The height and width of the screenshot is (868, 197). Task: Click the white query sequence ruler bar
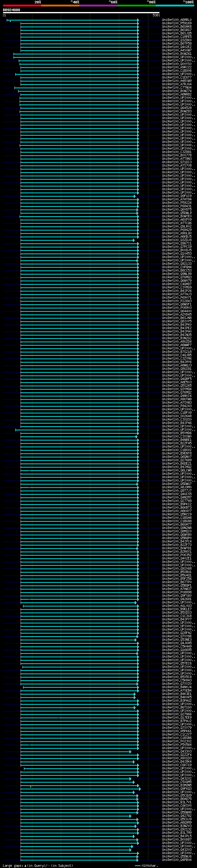81,12
